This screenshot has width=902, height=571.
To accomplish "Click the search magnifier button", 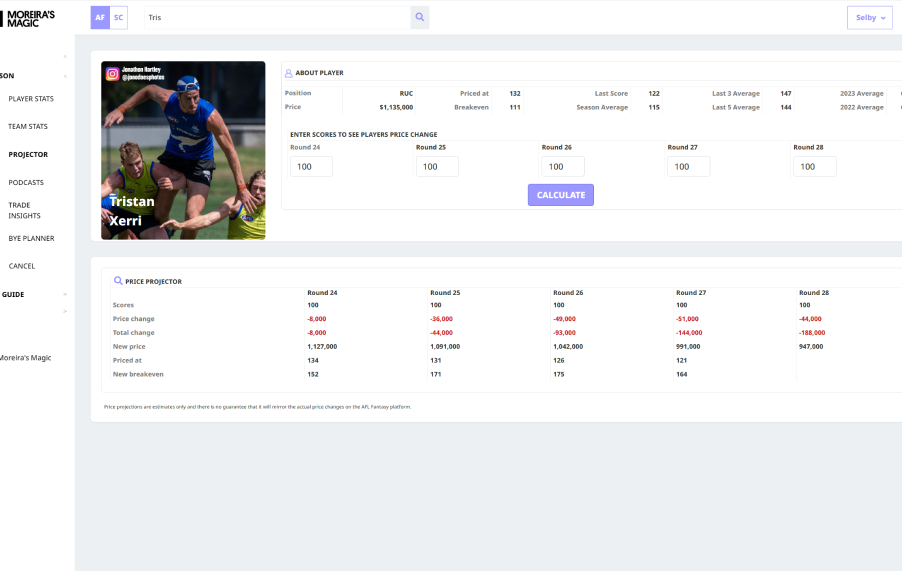I will coord(420,17).
